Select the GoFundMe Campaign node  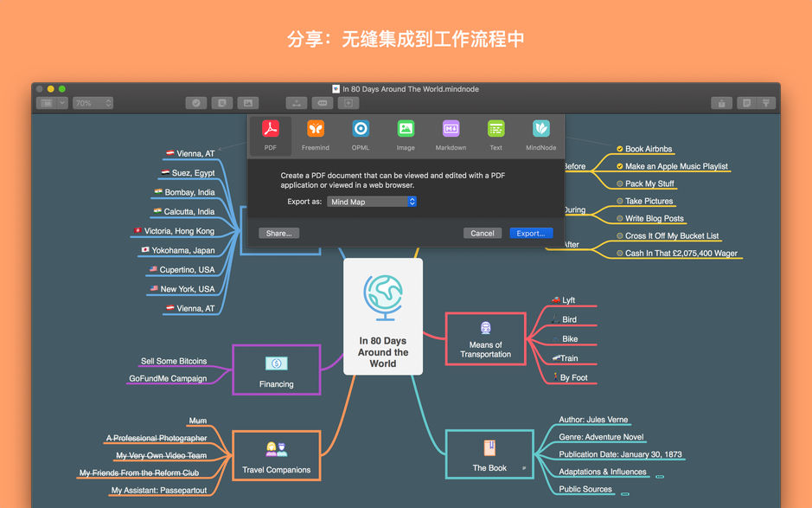[x=168, y=378]
